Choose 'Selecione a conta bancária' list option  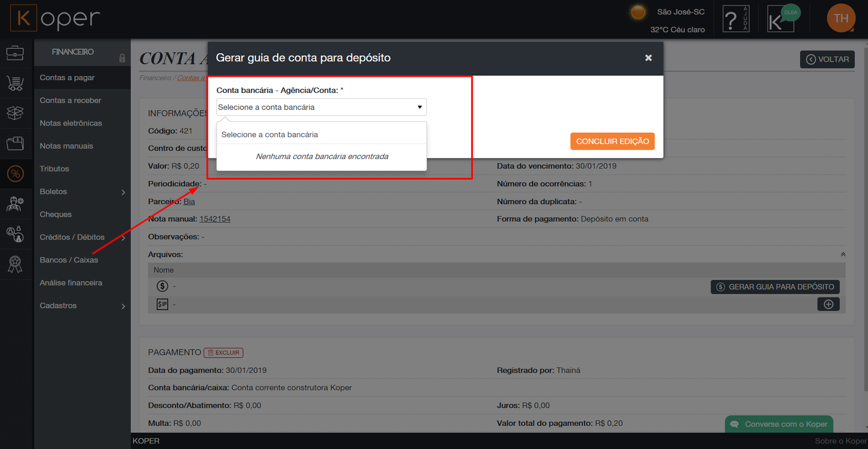click(270, 135)
